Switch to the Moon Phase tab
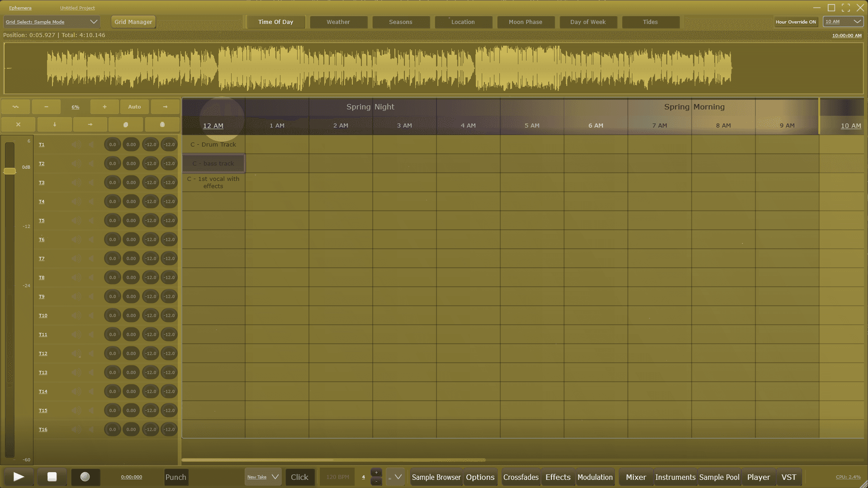The height and width of the screenshot is (488, 868). [525, 22]
